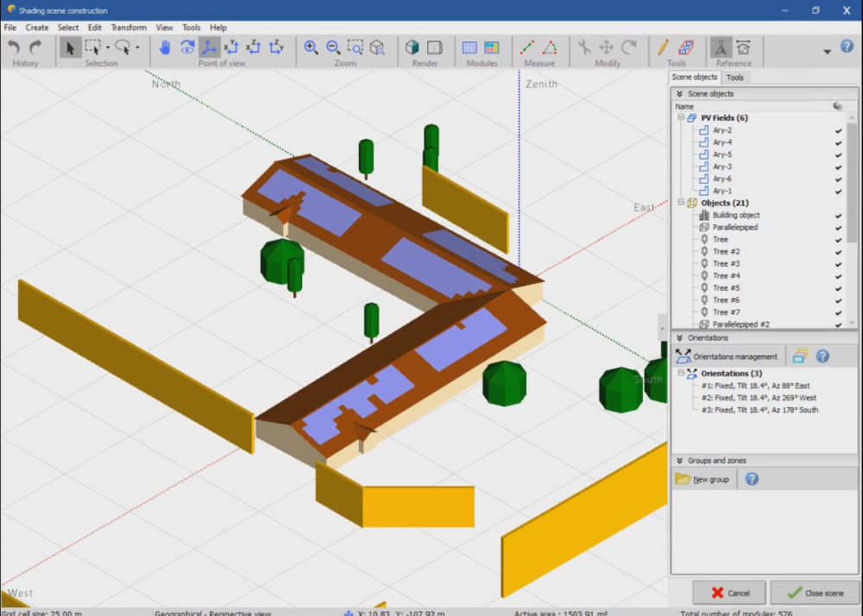This screenshot has height=616, width=863.
Task: Click the undo History arrow
Action: pos(14,47)
